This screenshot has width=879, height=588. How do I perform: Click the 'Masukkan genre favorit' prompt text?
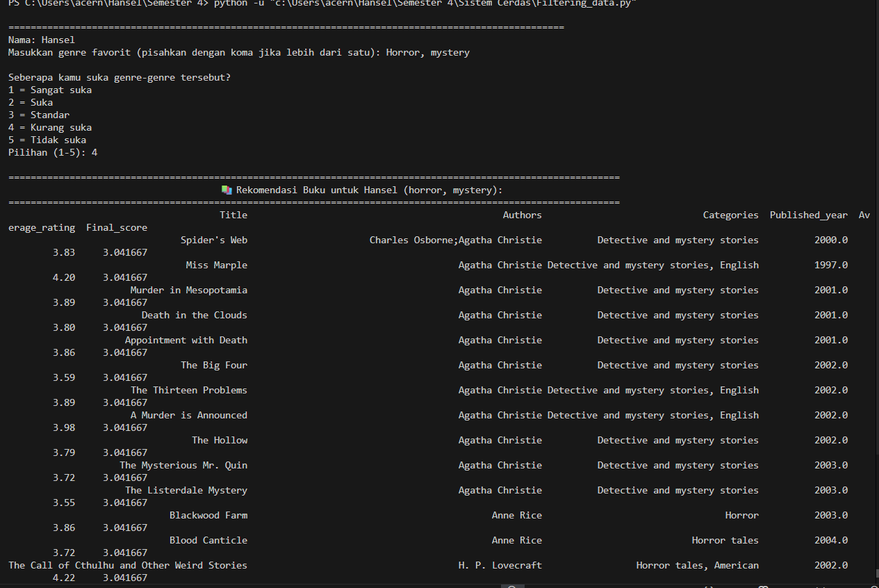pos(195,52)
